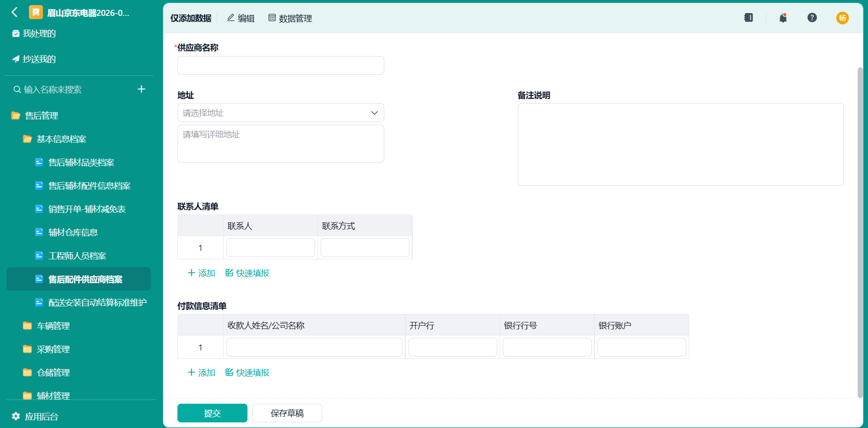This screenshot has width=868, height=428.
Task: Click the 联系方式 column header
Action: point(365,226)
